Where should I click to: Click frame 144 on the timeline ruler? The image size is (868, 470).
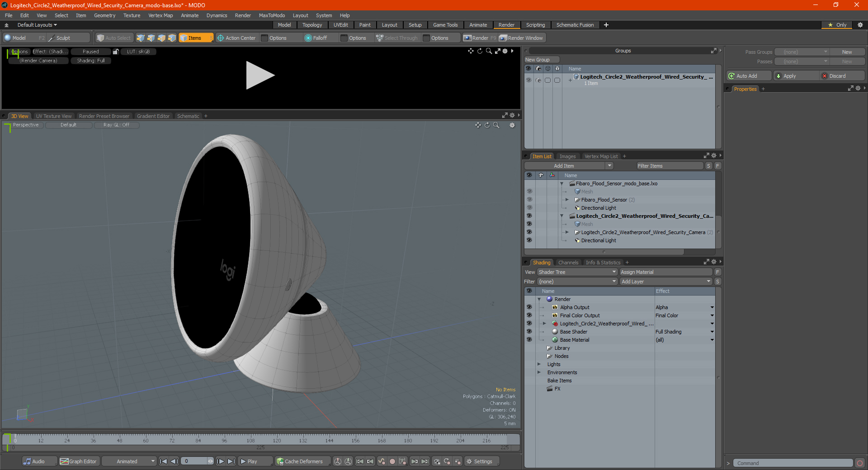click(x=329, y=440)
